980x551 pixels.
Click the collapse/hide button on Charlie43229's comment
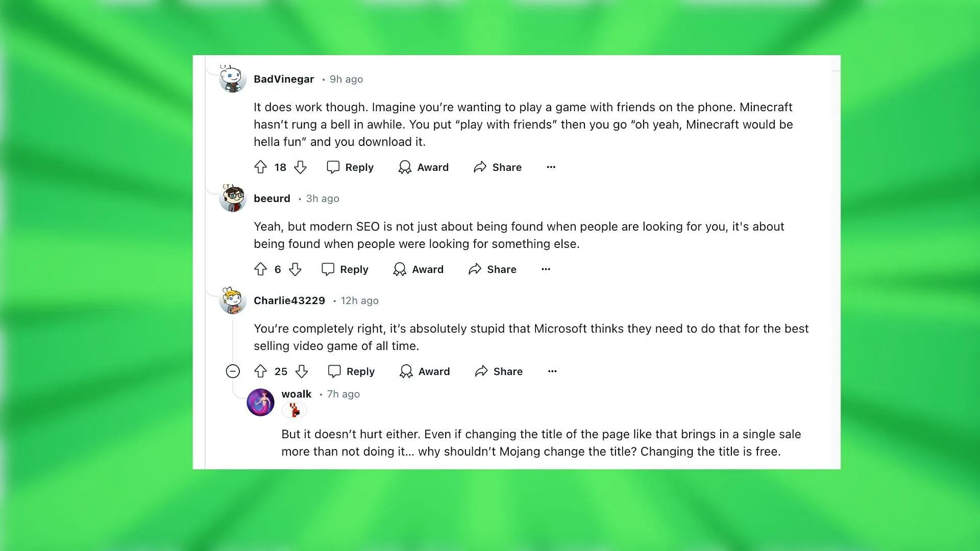point(234,371)
